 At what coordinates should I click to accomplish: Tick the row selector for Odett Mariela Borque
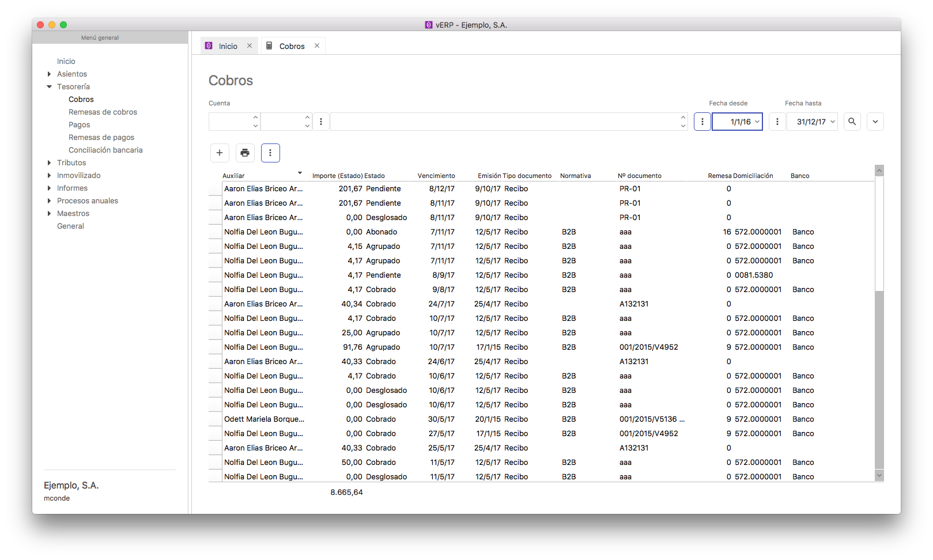215,419
